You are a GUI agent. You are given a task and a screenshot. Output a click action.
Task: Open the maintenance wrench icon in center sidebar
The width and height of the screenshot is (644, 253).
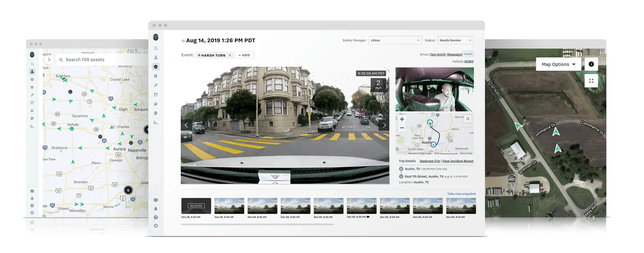156,85
